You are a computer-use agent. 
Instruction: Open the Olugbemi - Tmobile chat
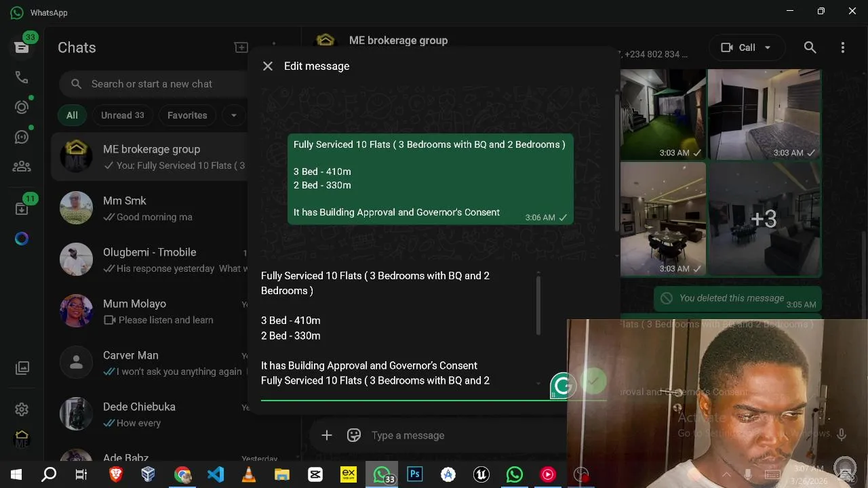150,260
